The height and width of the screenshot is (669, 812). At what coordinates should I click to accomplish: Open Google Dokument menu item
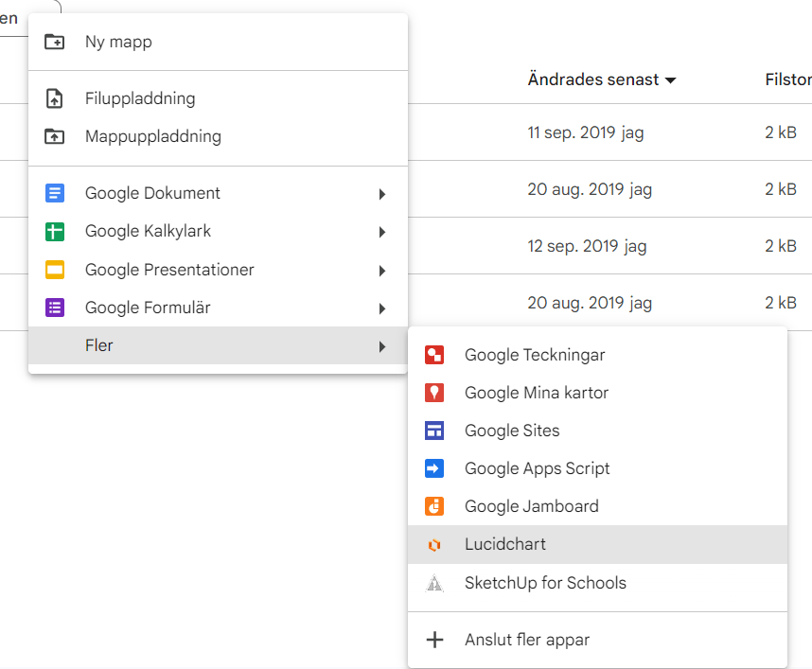pos(218,193)
